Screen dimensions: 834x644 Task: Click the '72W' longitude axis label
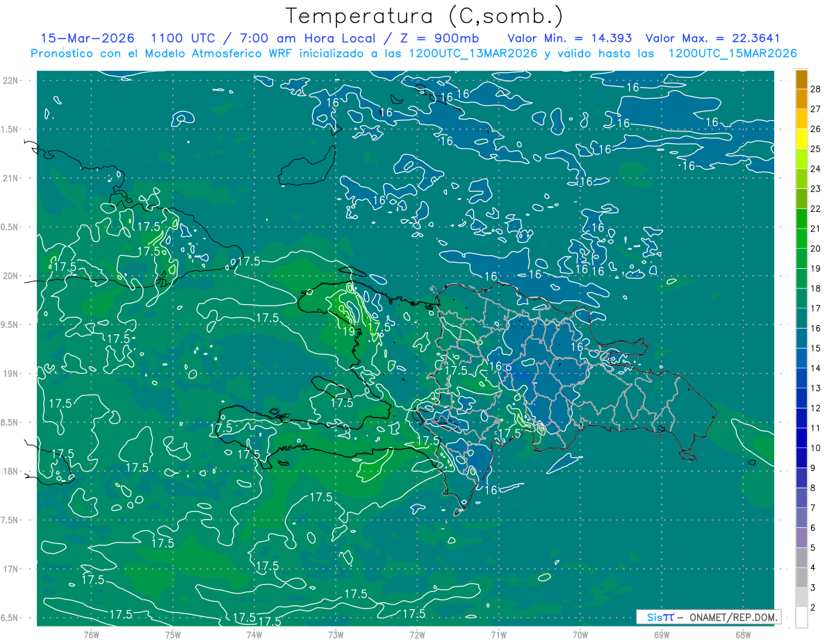point(417,634)
